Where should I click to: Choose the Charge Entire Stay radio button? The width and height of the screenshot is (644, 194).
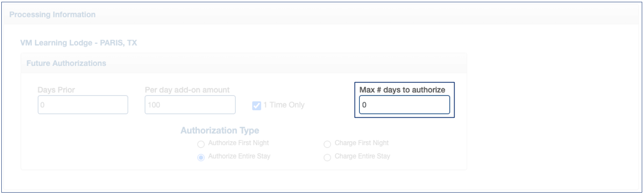(327, 157)
